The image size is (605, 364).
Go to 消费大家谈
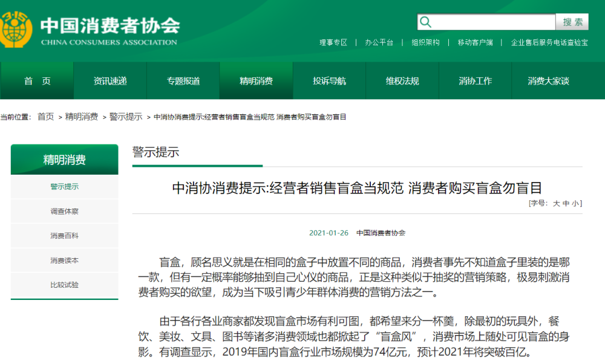click(x=548, y=80)
